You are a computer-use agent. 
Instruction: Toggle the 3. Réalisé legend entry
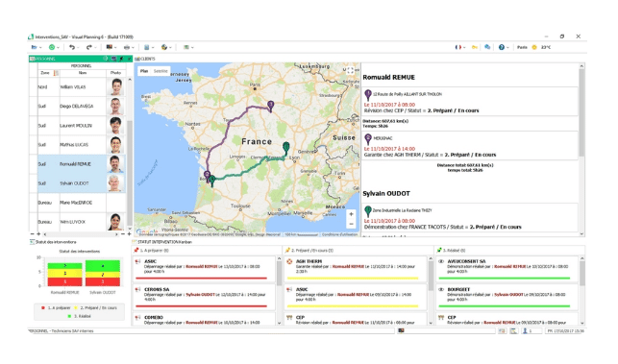(x=79, y=316)
